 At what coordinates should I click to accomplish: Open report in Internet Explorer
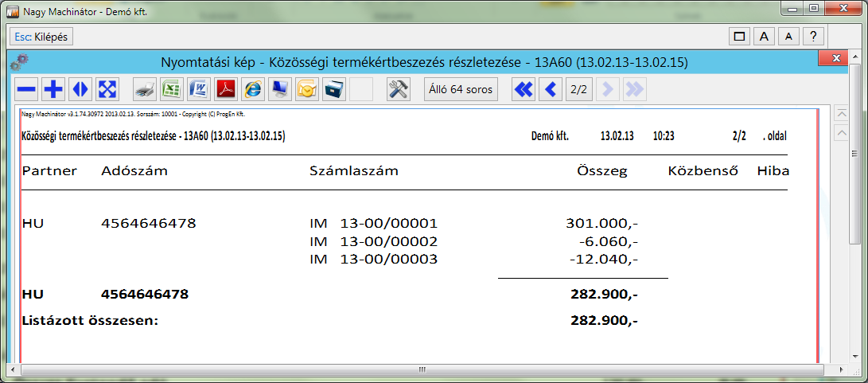(254, 89)
